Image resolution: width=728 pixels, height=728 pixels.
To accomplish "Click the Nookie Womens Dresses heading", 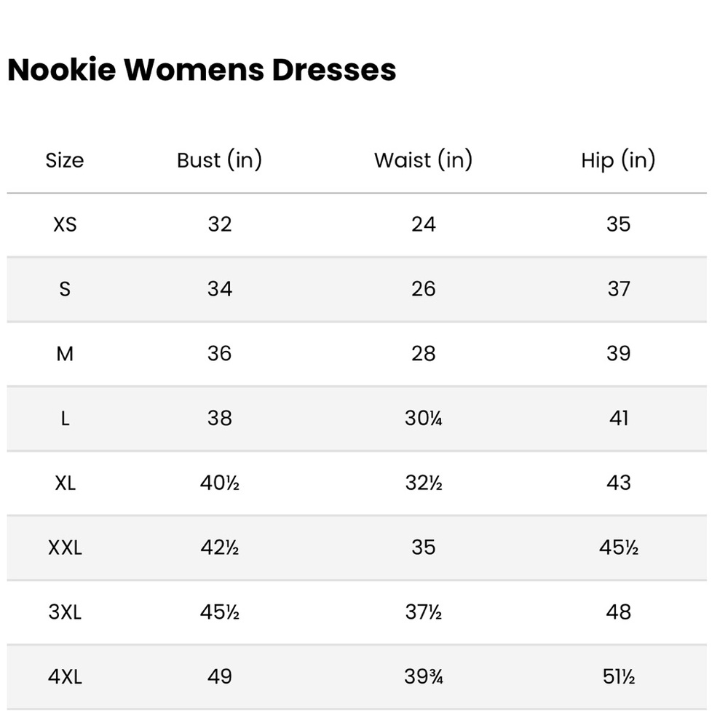I will click(x=202, y=70).
